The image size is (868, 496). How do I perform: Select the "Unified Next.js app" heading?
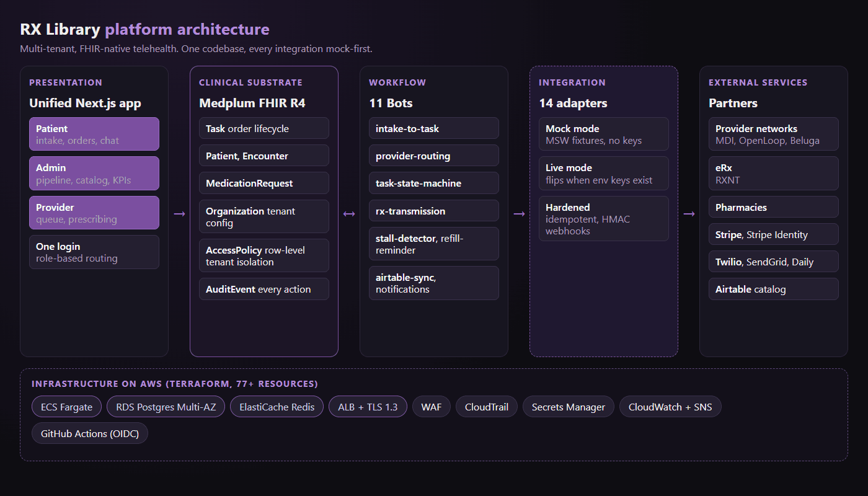tap(85, 103)
